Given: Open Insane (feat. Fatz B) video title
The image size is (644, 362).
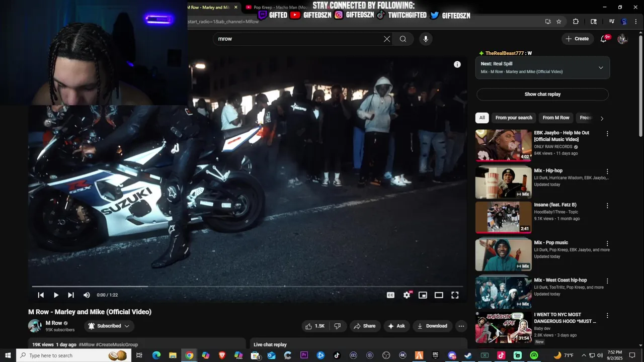Looking at the screenshot, I should tap(555, 205).
